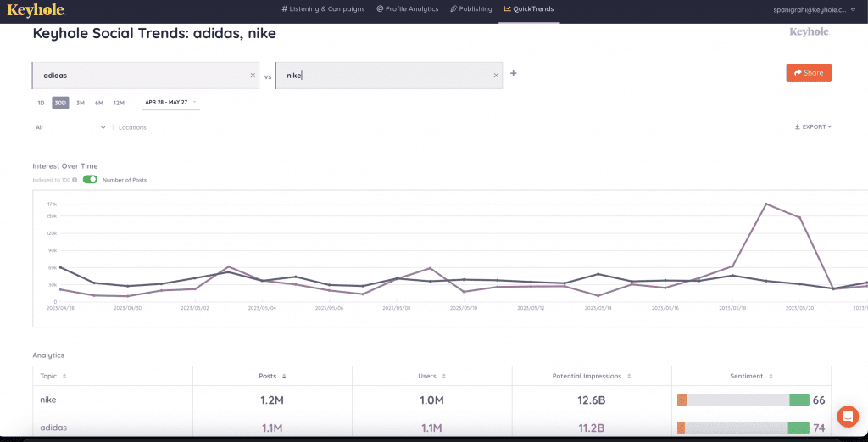Open Profile Analytics tab
The width and height of the screenshot is (868, 442).
pos(408,8)
